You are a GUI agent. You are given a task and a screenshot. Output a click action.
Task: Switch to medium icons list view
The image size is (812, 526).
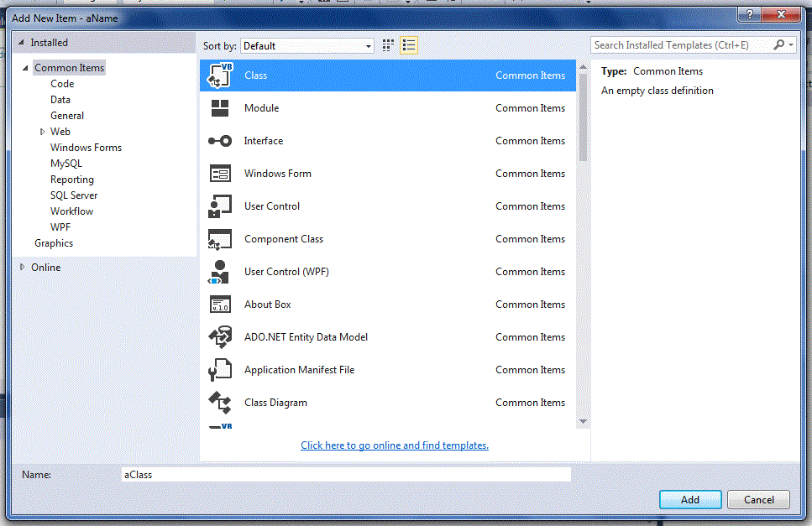tap(408, 45)
